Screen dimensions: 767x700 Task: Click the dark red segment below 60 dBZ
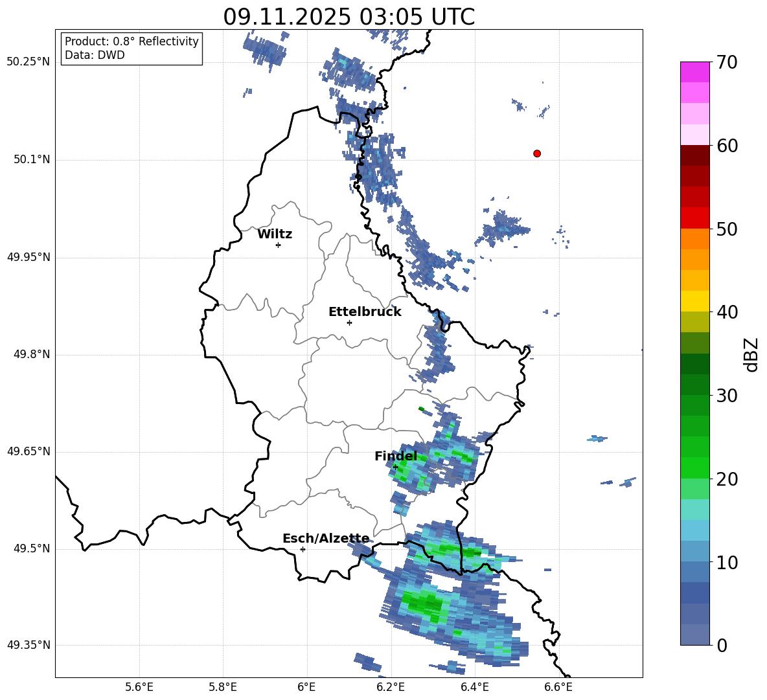pos(694,155)
